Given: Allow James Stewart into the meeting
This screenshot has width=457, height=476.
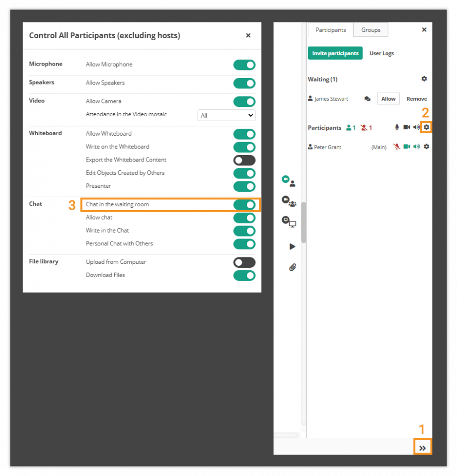Looking at the screenshot, I should pyautogui.click(x=388, y=99).
